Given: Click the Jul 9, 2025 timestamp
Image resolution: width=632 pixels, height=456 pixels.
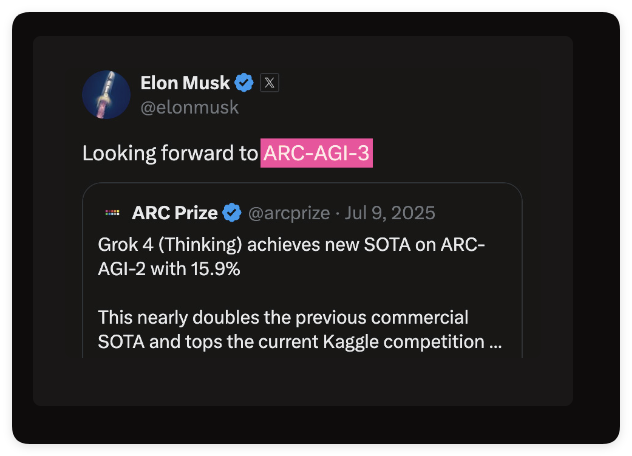Looking at the screenshot, I should click(x=391, y=213).
